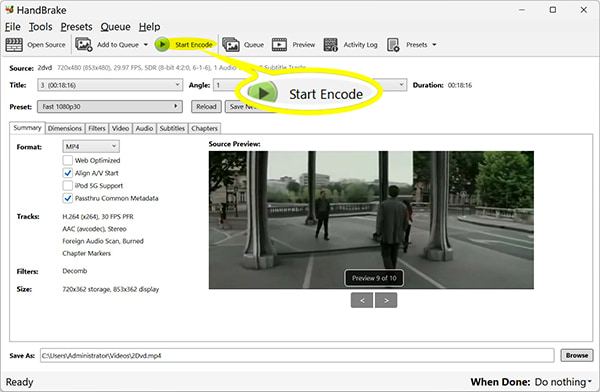The image size is (600, 392).
Task: Open the Presets menu
Action: click(77, 27)
